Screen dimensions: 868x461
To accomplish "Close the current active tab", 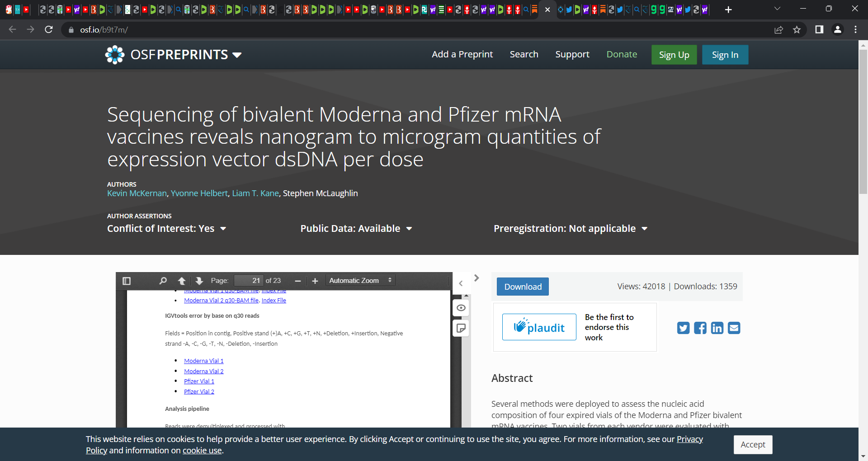I will 547,9.
